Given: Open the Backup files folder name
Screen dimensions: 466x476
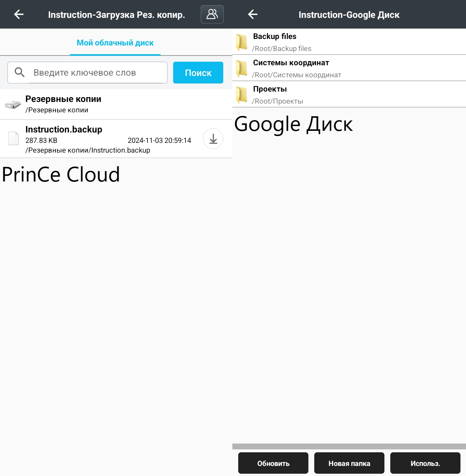Looking at the screenshot, I should (275, 36).
